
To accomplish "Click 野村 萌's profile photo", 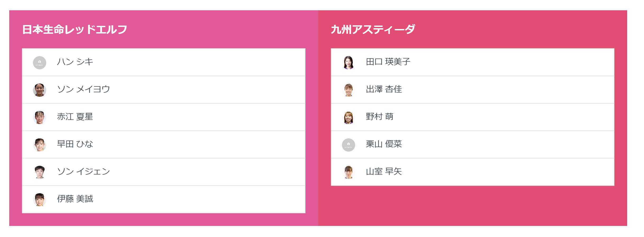I will pyautogui.click(x=348, y=118).
